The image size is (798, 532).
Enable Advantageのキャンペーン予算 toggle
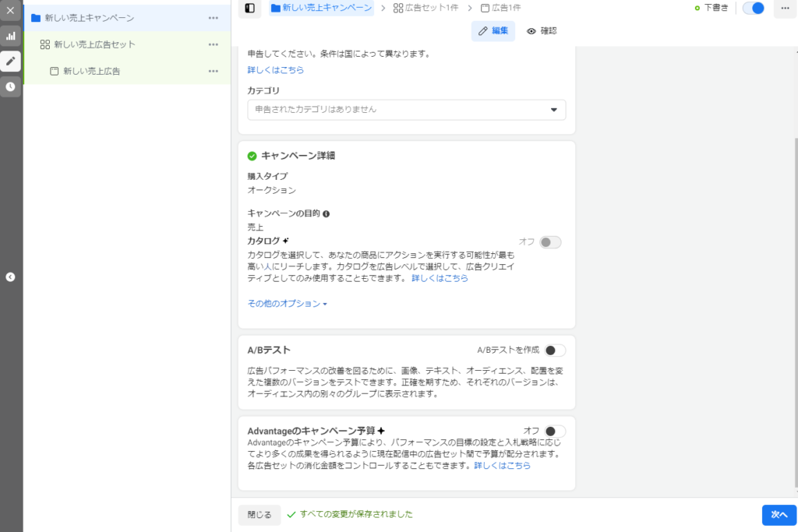click(555, 431)
